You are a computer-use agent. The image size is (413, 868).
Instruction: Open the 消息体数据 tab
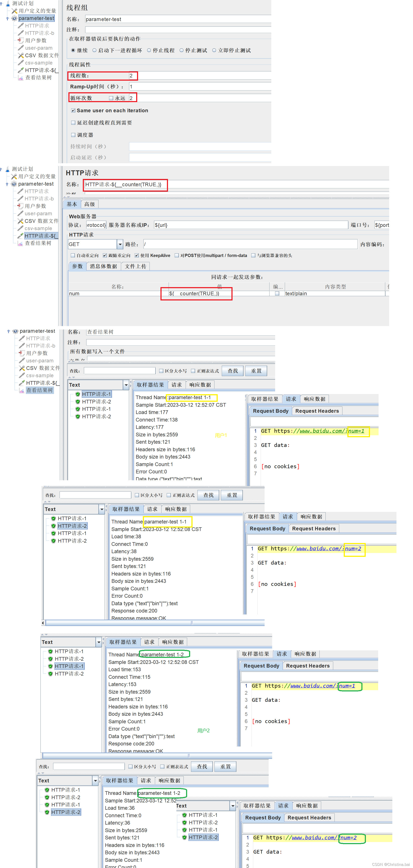(x=103, y=266)
